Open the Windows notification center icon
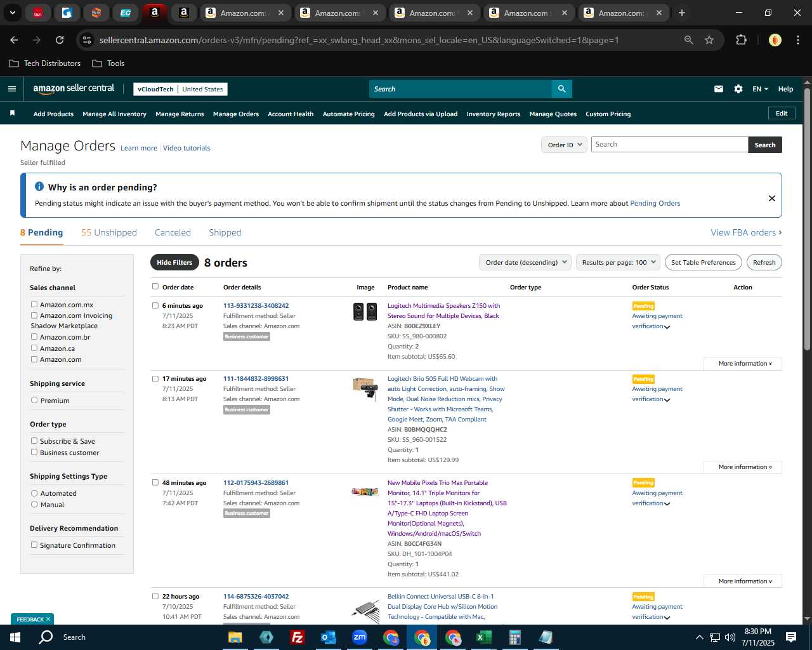Viewport: 812px width, 650px height. (791, 637)
